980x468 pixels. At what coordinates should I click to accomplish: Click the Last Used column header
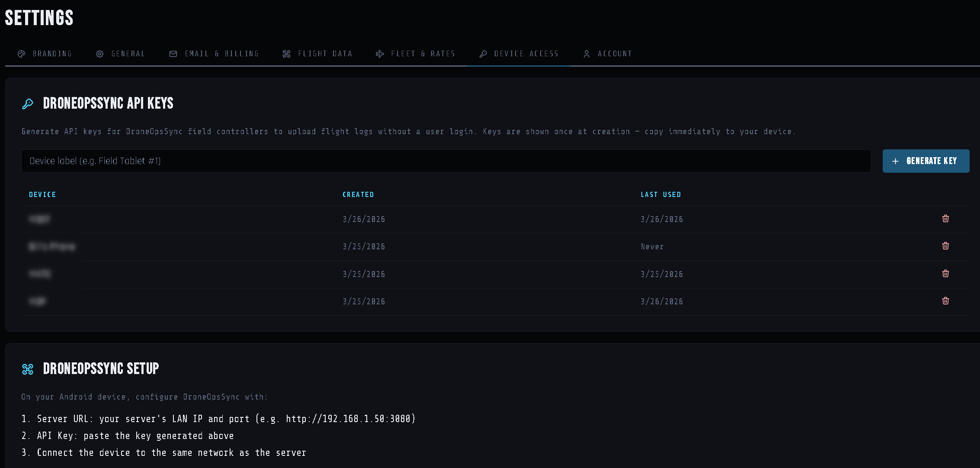point(661,195)
